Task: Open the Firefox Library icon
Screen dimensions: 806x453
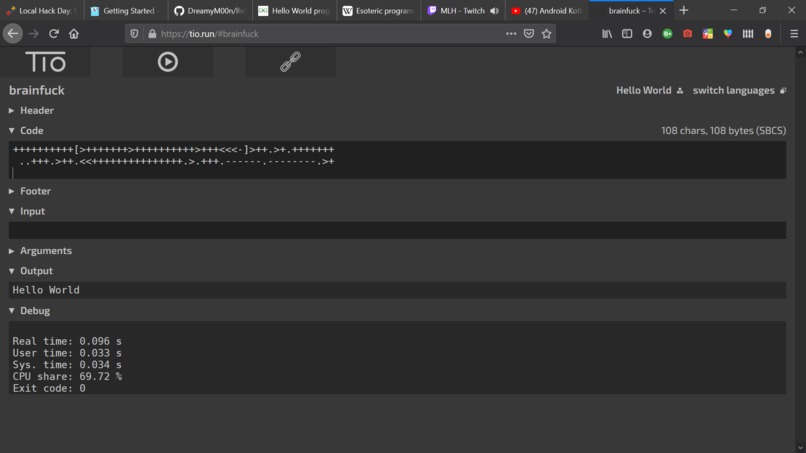Action: (x=607, y=33)
